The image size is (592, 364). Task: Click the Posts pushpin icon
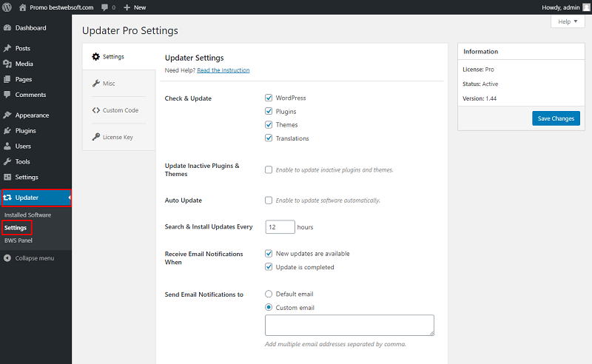7,48
